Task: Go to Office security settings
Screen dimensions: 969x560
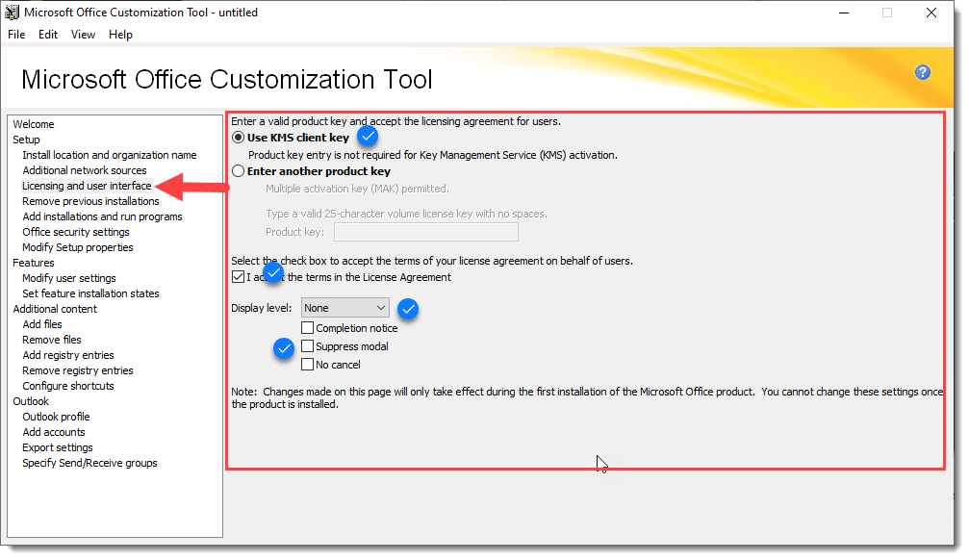Action: pyautogui.click(x=76, y=233)
